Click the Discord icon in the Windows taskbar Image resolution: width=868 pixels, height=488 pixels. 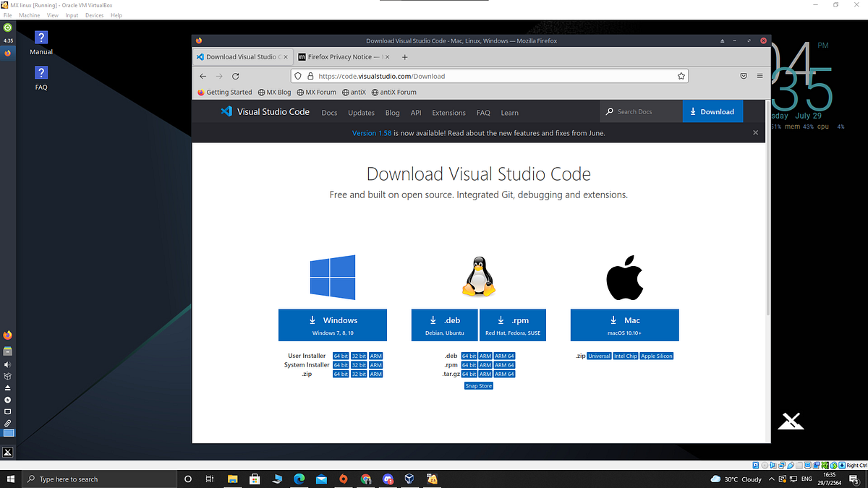388,479
